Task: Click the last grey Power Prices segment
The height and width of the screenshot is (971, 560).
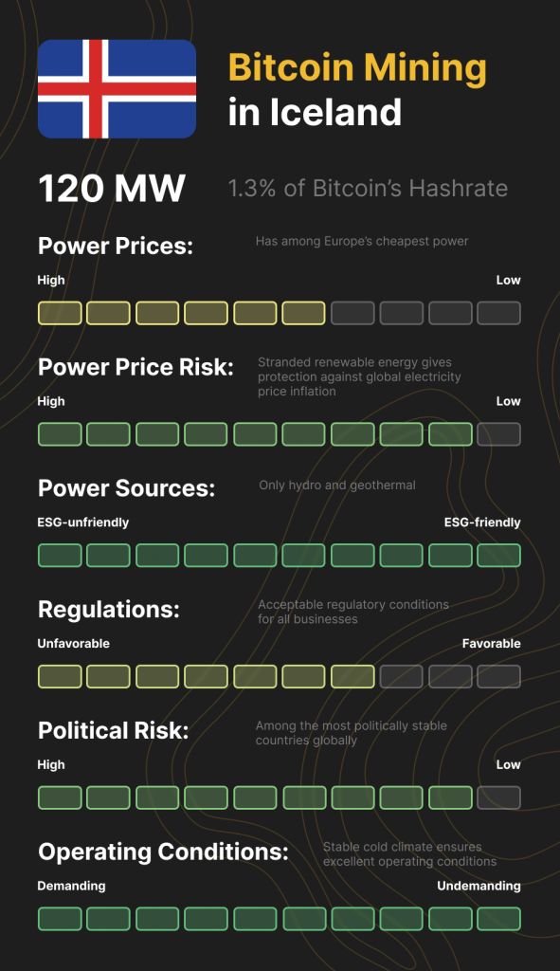Action: (x=498, y=313)
